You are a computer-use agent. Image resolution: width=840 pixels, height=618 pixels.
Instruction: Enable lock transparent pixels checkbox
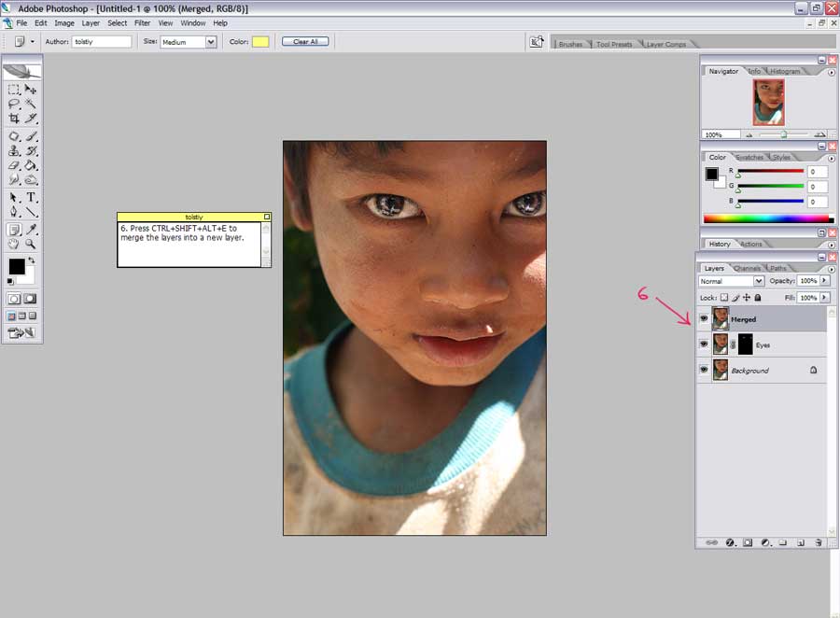[x=723, y=298]
